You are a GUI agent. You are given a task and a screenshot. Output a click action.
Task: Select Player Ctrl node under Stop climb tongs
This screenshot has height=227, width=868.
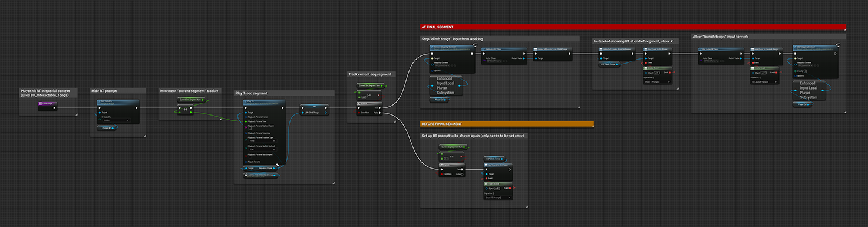point(440,99)
